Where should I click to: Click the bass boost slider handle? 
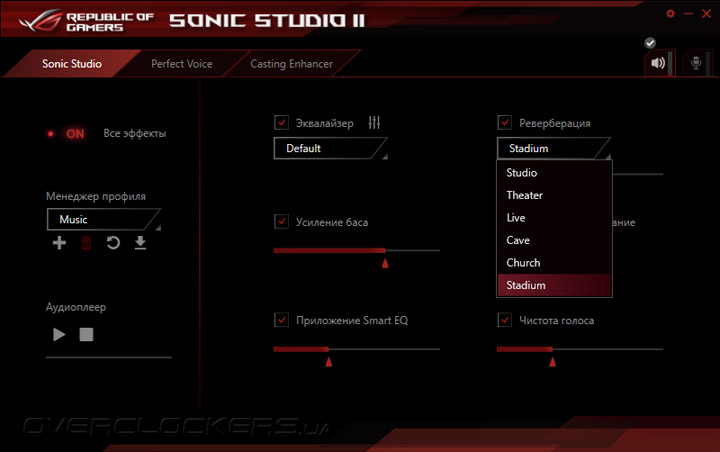coord(385,263)
